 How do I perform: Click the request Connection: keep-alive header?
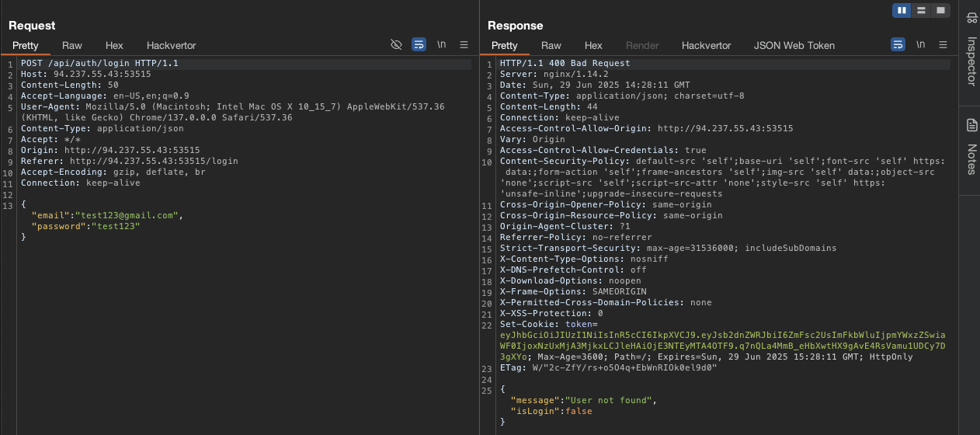pos(81,183)
